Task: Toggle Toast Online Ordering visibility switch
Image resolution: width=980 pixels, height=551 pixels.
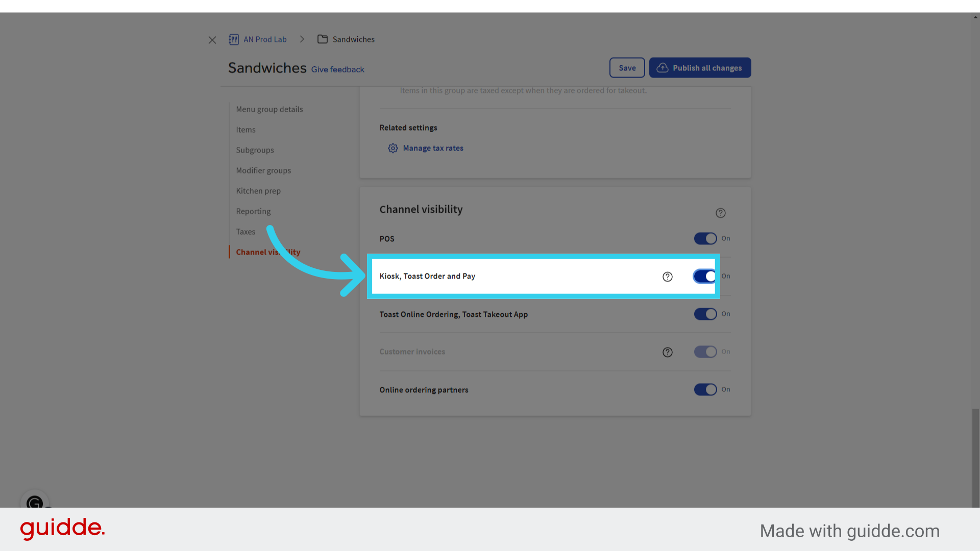Action: pos(705,314)
